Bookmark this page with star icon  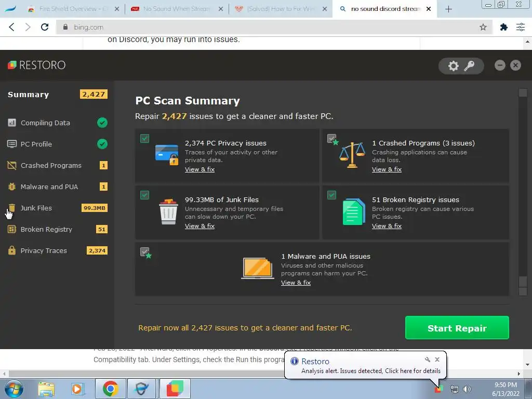click(483, 27)
